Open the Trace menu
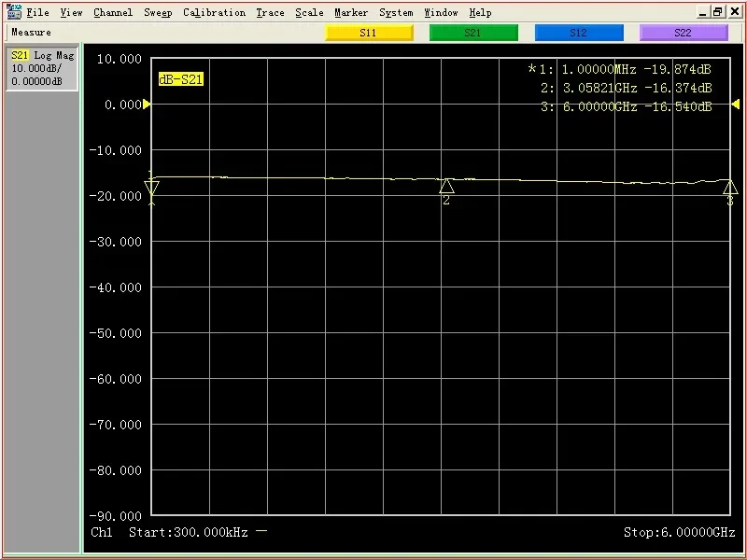Screen dimensions: 747x560 [x=270, y=12]
